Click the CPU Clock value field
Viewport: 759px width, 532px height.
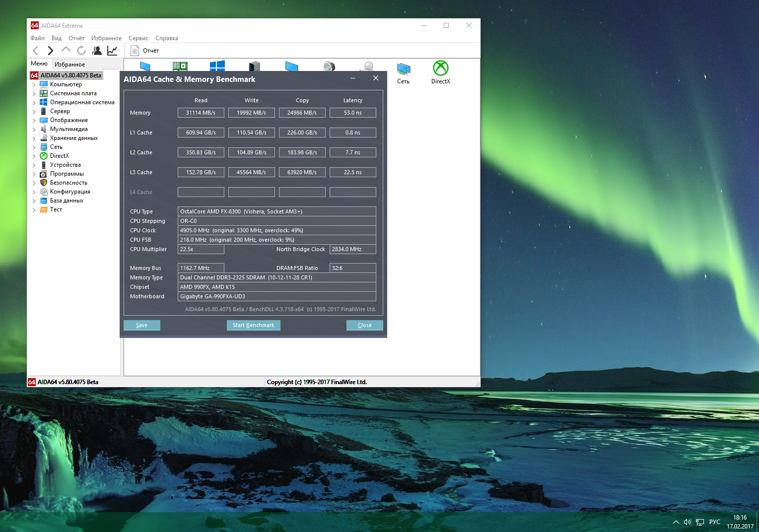tap(277, 230)
